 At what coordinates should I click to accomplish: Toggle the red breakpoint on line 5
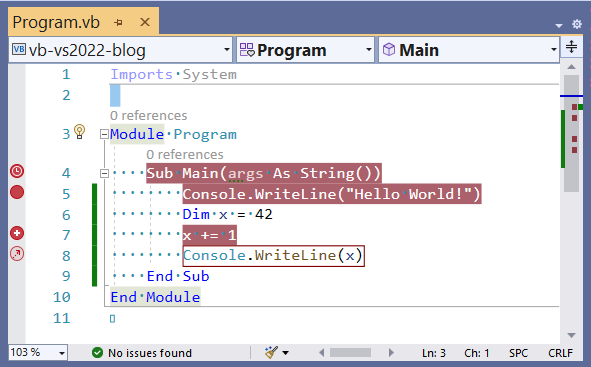click(x=17, y=192)
